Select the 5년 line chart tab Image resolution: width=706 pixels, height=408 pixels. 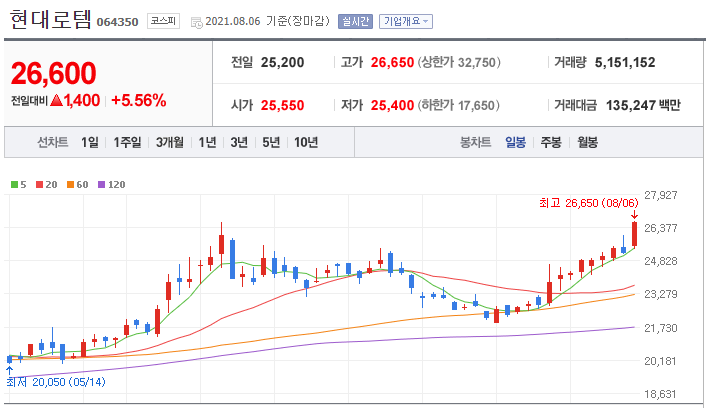coord(271,142)
